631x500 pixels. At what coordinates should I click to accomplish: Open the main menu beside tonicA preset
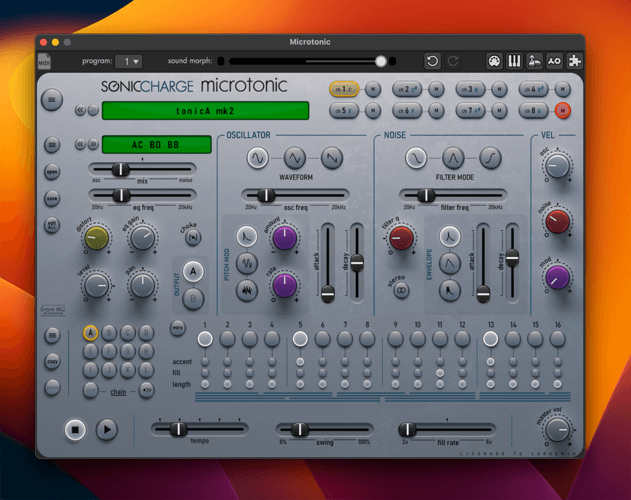52,98
